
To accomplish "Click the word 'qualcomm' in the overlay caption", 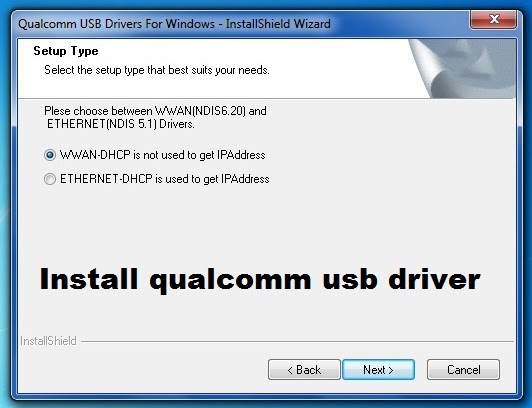I will coord(230,280).
